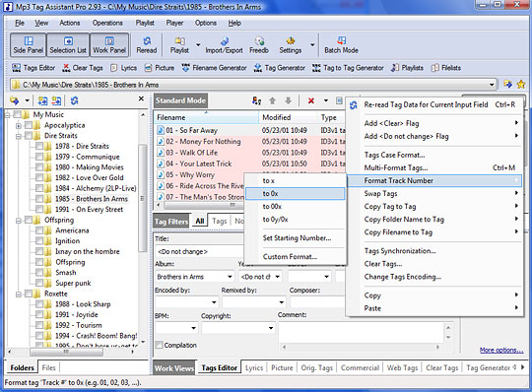Check the 1979 - Communique folder
Viewport: 532px width, 392px height.
point(39,157)
